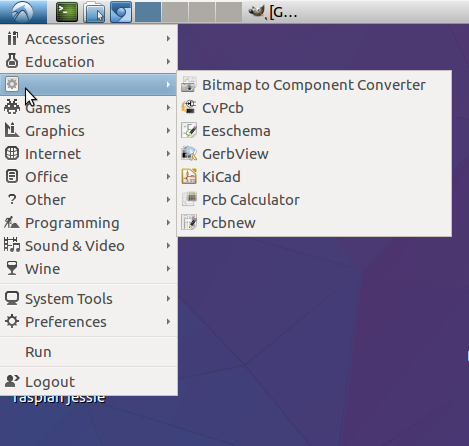Expand the System Tools submenu arrow
This screenshot has height=446, width=469.
[x=168, y=299]
